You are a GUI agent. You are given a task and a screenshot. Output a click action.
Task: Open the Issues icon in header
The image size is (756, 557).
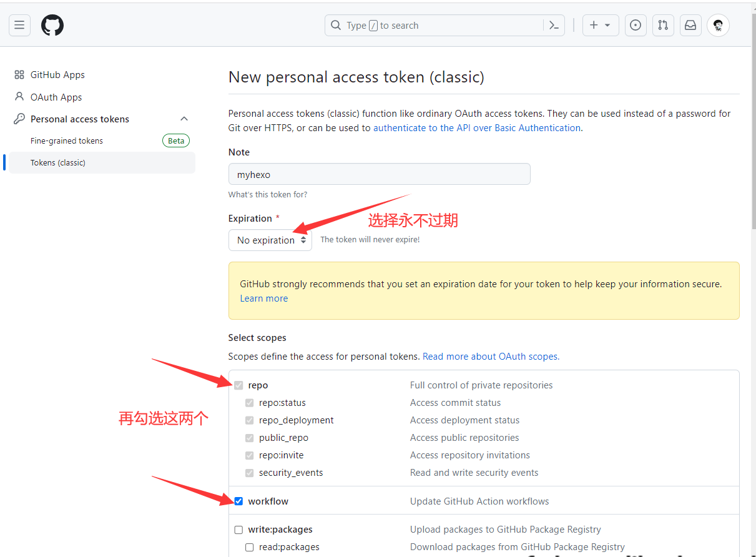click(636, 25)
